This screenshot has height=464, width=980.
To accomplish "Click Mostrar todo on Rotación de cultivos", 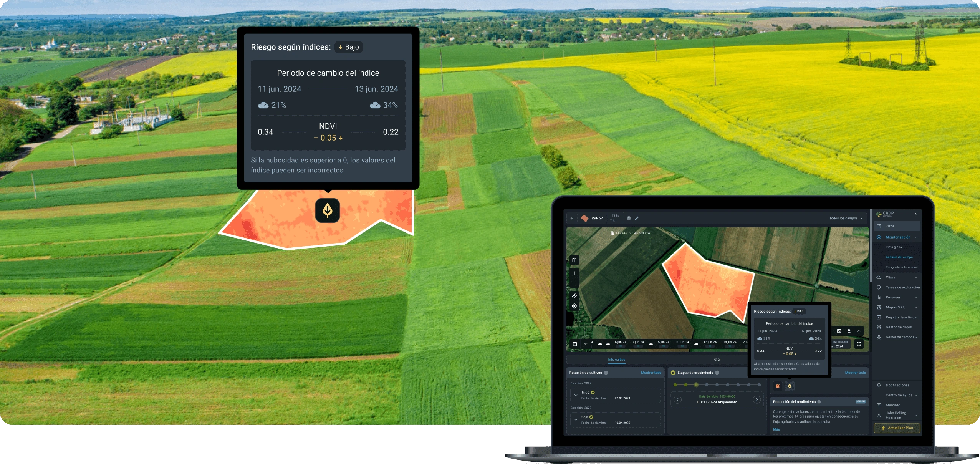I will click(x=651, y=373).
